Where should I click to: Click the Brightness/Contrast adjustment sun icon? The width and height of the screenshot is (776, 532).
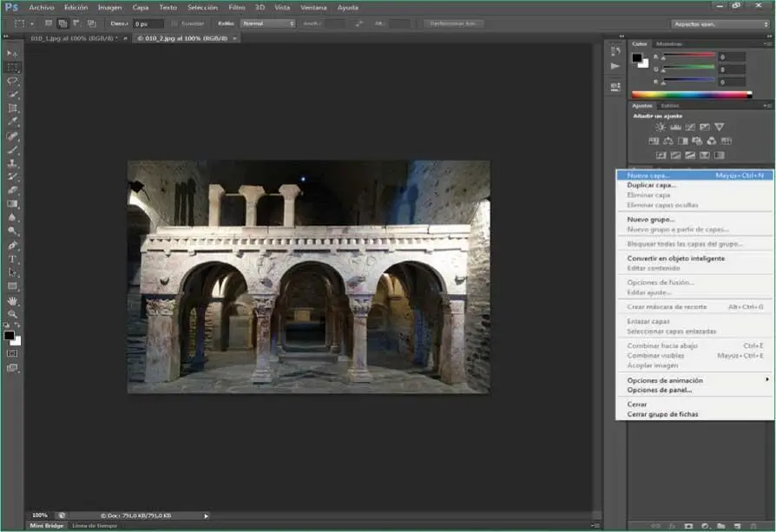pyautogui.click(x=661, y=127)
